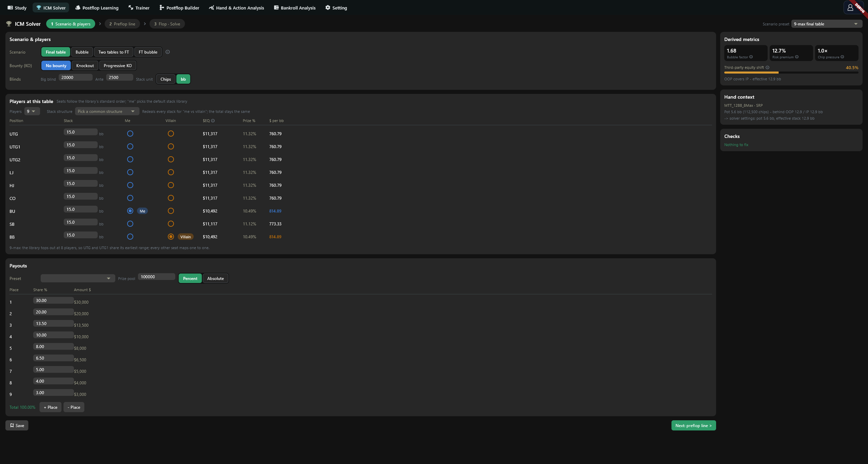Click the Big blind input field
The width and height of the screenshot is (868, 464).
[75, 77]
